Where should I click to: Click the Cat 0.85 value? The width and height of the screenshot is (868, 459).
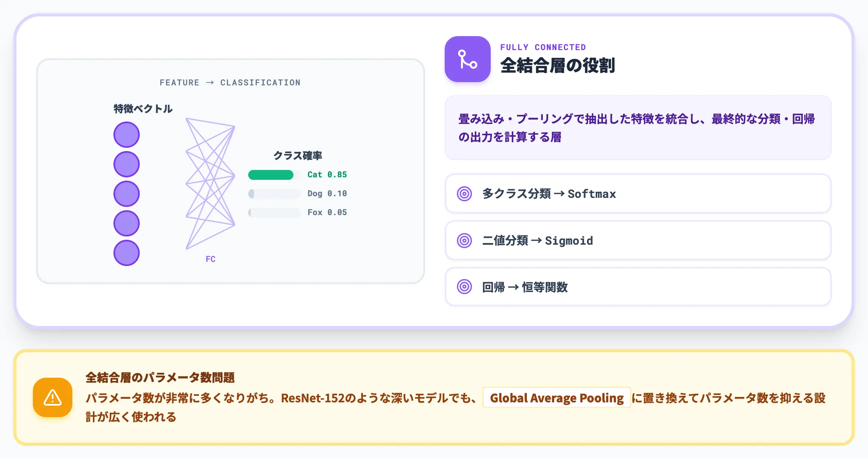pos(327,174)
